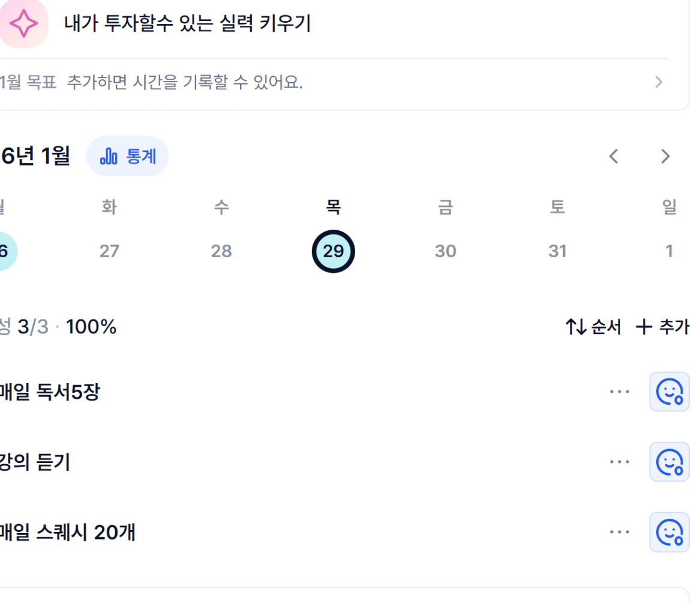
Task: Open more options for 매일 스쿼시 20개
Action: pos(619,532)
